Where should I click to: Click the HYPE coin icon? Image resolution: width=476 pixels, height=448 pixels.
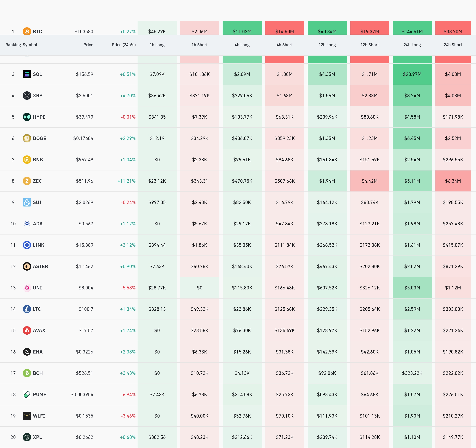(x=27, y=117)
